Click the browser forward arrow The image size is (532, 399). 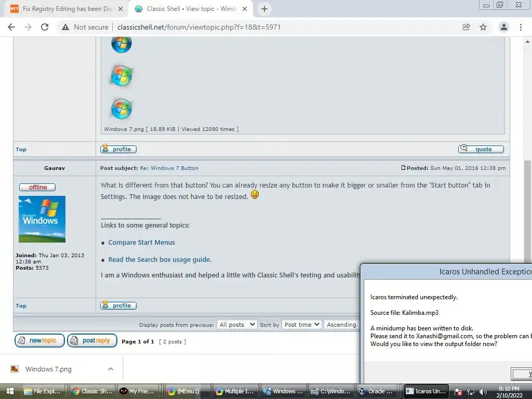[x=28, y=27]
